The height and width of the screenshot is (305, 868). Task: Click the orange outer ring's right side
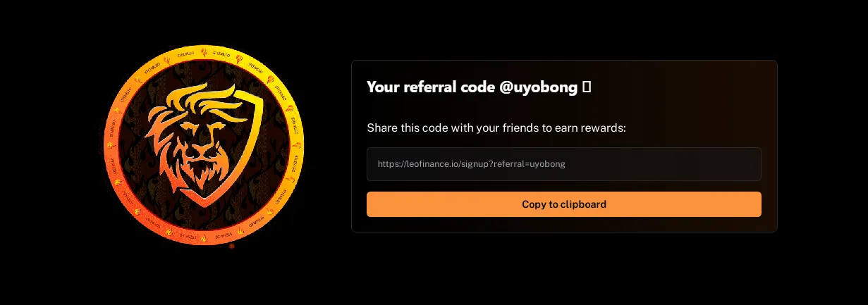[x=298, y=146]
